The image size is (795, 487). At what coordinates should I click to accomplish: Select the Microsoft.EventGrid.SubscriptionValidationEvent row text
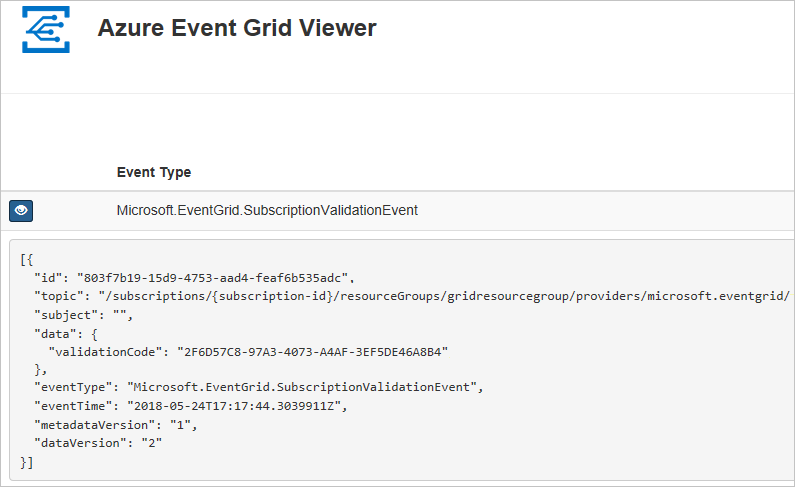(267, 210)
